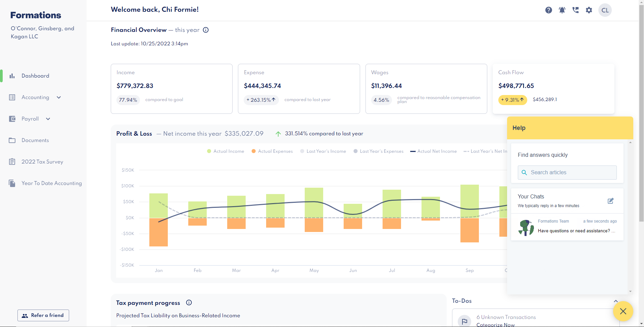Click the phone call icon in header

tap(575, 10)
